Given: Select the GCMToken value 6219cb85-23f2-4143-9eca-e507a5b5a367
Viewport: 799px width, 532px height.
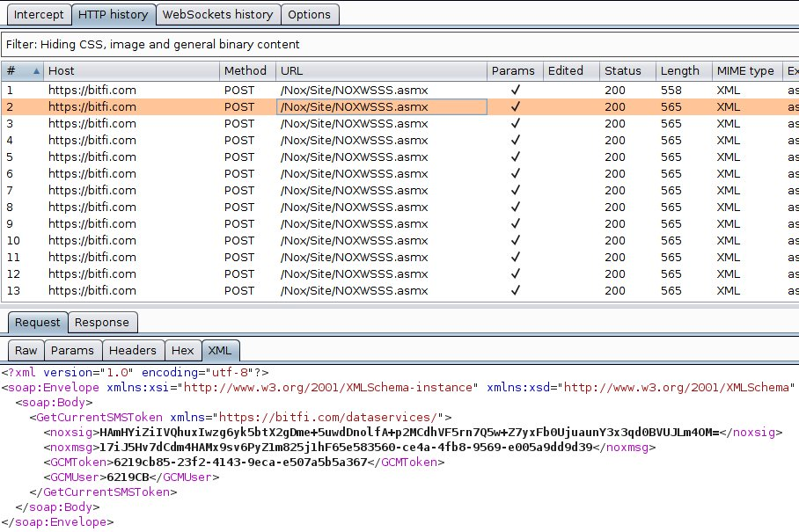Looking at the screenshot, I should (x=240, y=463).
